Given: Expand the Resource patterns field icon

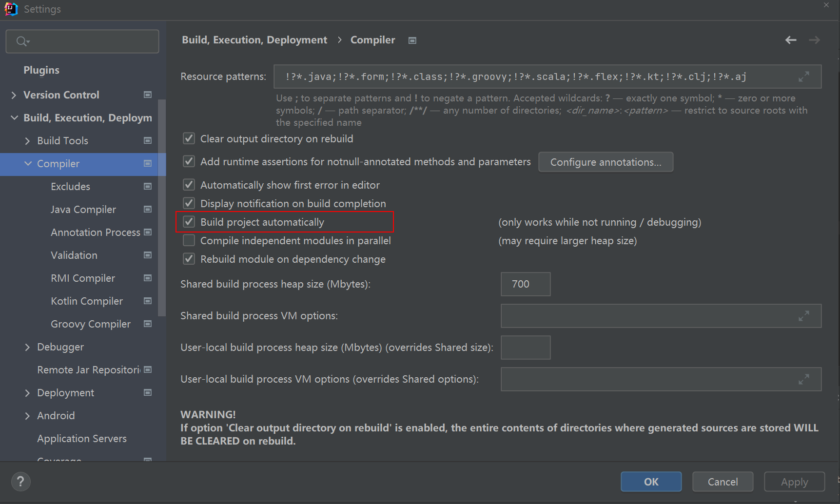Looking at the screenshot, I should [x=803, y=77].
